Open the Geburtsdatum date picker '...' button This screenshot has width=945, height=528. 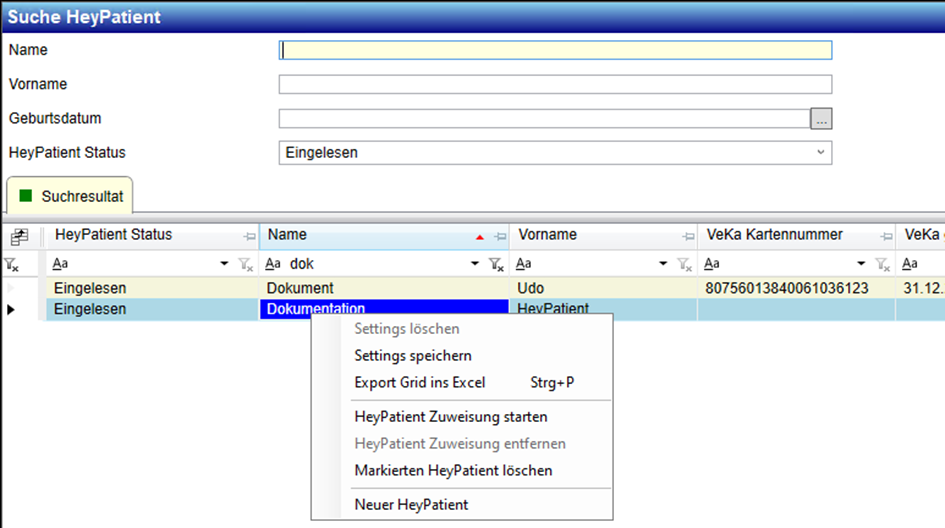coord(821,119)
